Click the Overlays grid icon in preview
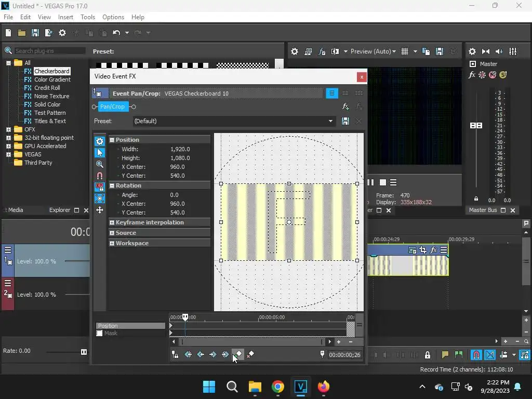This screenshot has width=532, height=399. click(x=404, y=51)
